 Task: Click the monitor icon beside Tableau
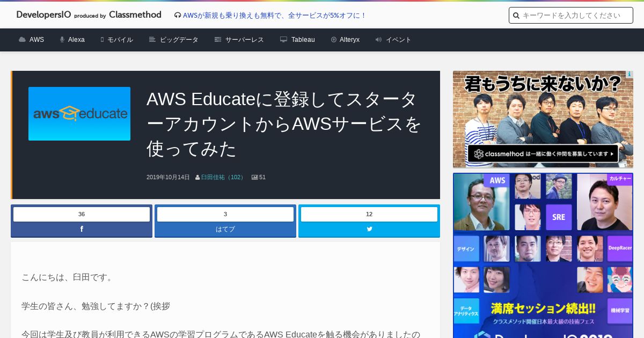click(283, 40)
